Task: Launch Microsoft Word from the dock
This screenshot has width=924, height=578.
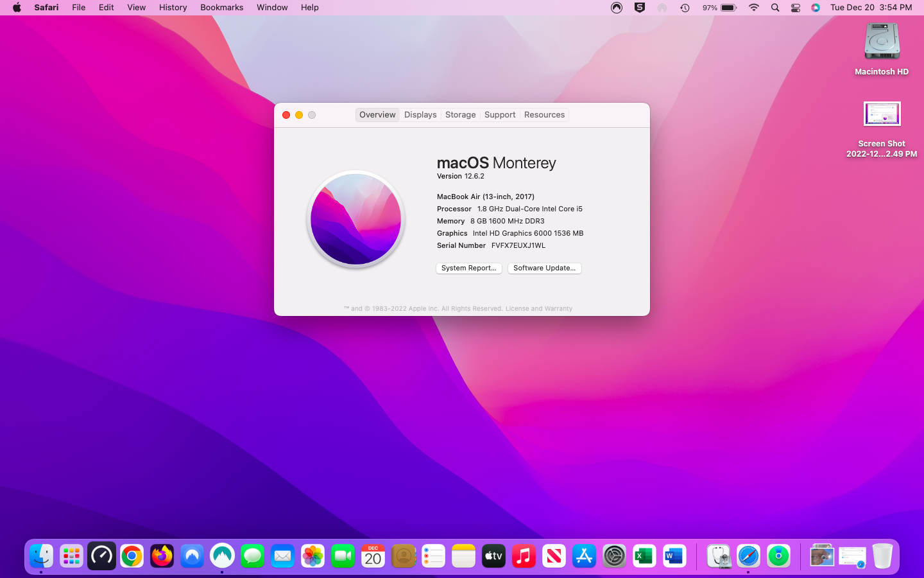Action: pyautogui.click(x=674, y=556)
